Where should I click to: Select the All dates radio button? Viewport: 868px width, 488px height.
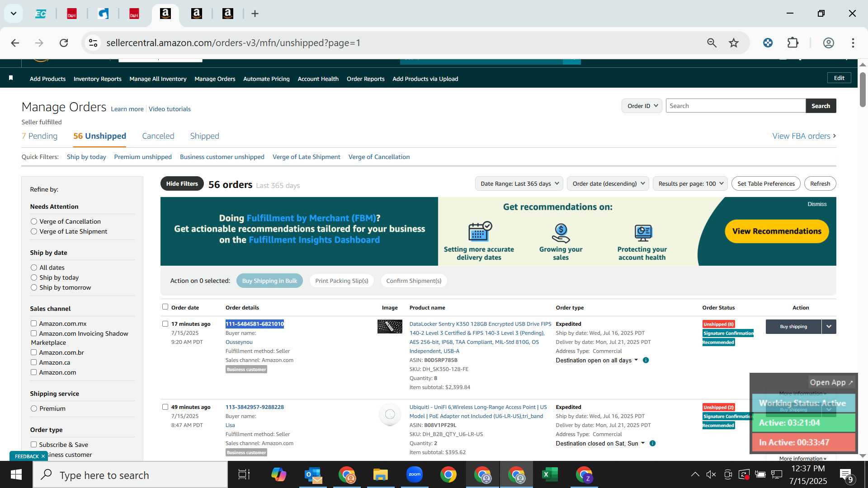[34, 267]
